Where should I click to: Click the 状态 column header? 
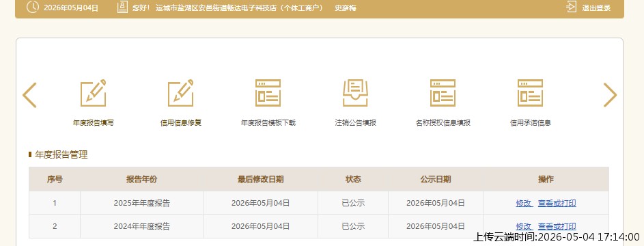coord(353,179)
